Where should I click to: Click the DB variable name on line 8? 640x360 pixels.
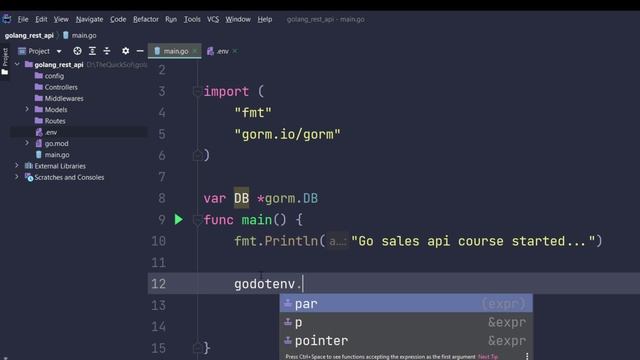241,198
